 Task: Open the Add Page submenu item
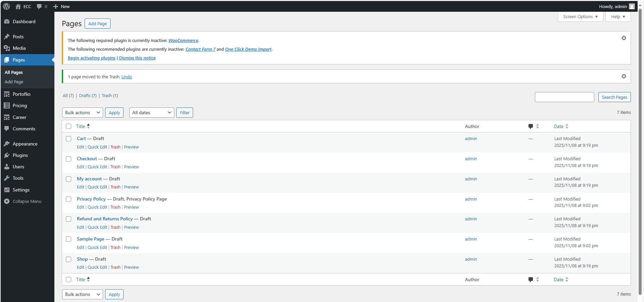14,82
